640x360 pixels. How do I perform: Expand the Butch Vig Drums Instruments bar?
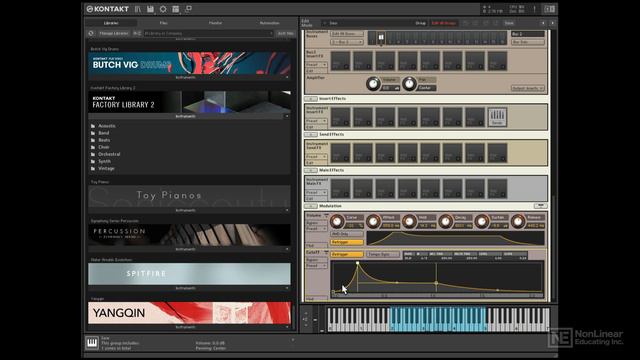189,78
